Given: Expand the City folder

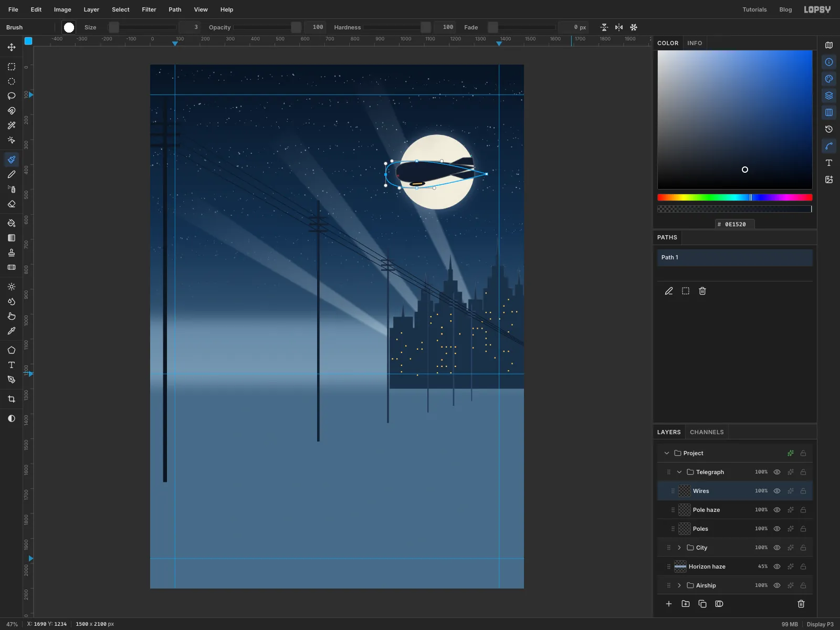Looking at the screenshot, I should (x=679, y=548).
